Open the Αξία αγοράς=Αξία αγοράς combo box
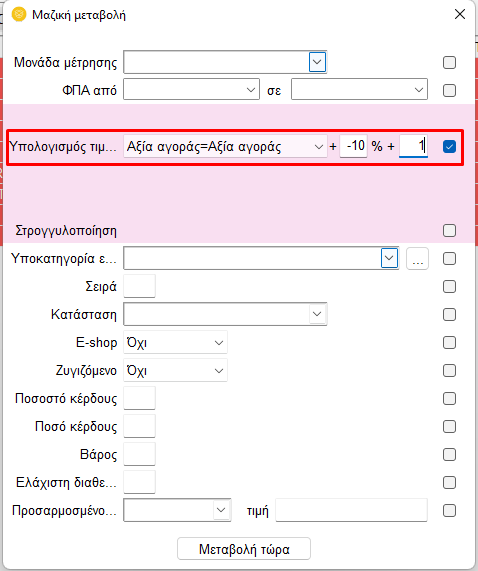The image size is (478, 571). 225,147
